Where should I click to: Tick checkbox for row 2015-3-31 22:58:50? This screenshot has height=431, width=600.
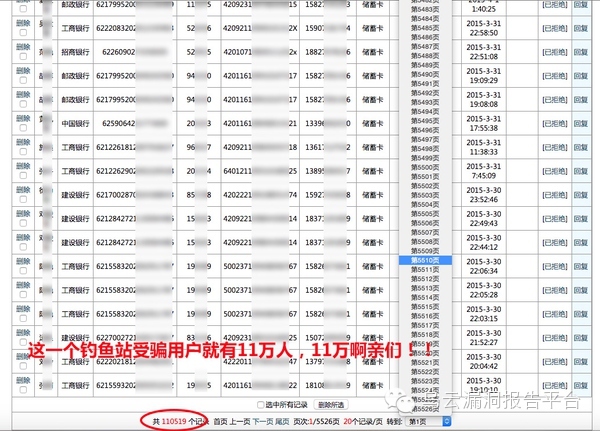click(x=23, y=33)
